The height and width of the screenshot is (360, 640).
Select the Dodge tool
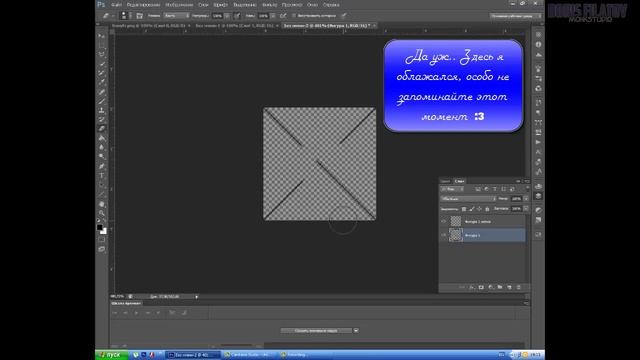102,157
